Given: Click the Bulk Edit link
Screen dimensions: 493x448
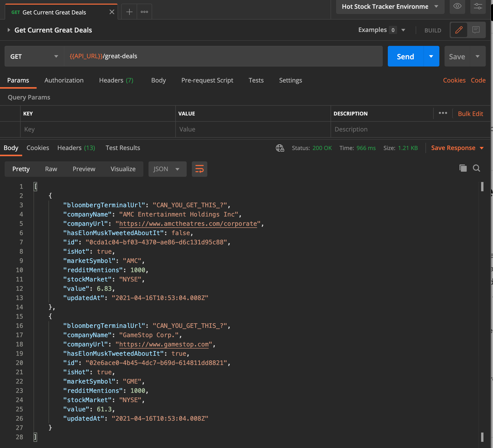Looking at the screenshot, I should pyautogui.click(x=470, y=114).
